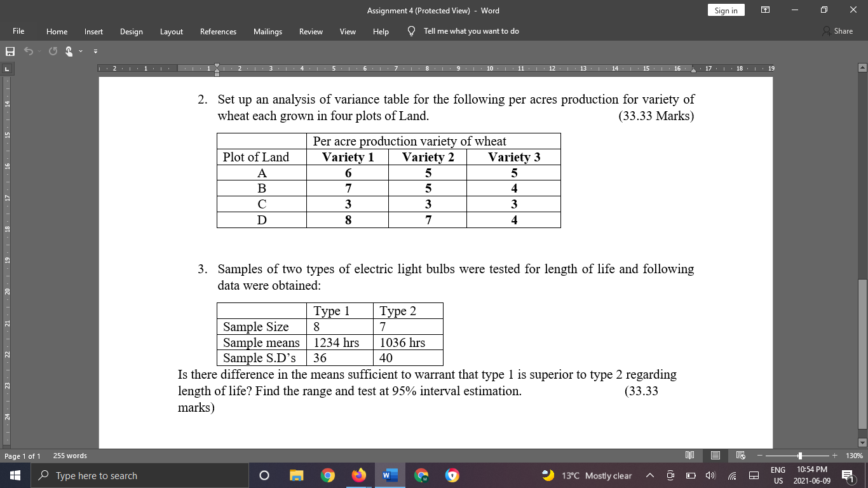Switch to the Review tab
The height and width of the screenshot is (488, 868).
point(311,31)
